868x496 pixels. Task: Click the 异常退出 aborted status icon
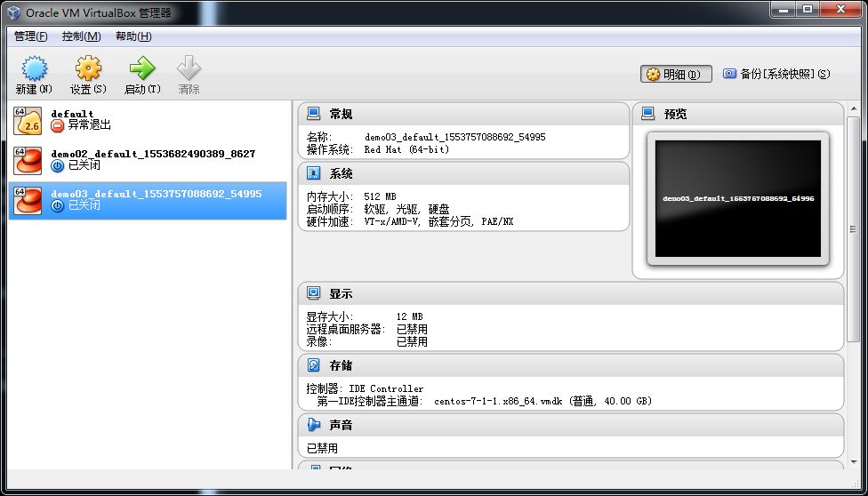pyautogui.click(x=58, y=126)
